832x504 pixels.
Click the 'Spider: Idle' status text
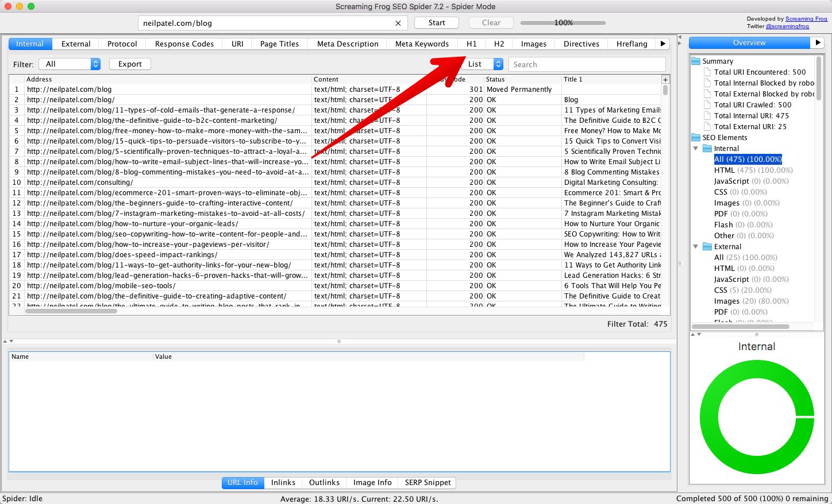pyautogui.click(x=22, y=498)
